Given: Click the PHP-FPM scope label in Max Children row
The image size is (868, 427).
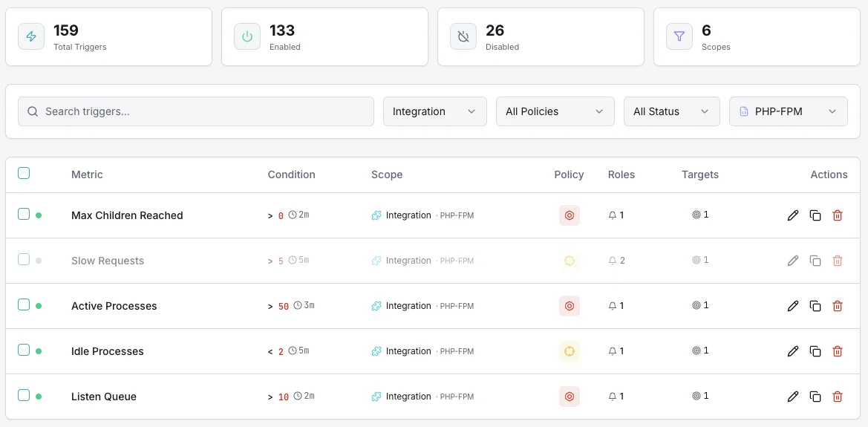Looking at the screenshot, I should (x=457, y=216).
